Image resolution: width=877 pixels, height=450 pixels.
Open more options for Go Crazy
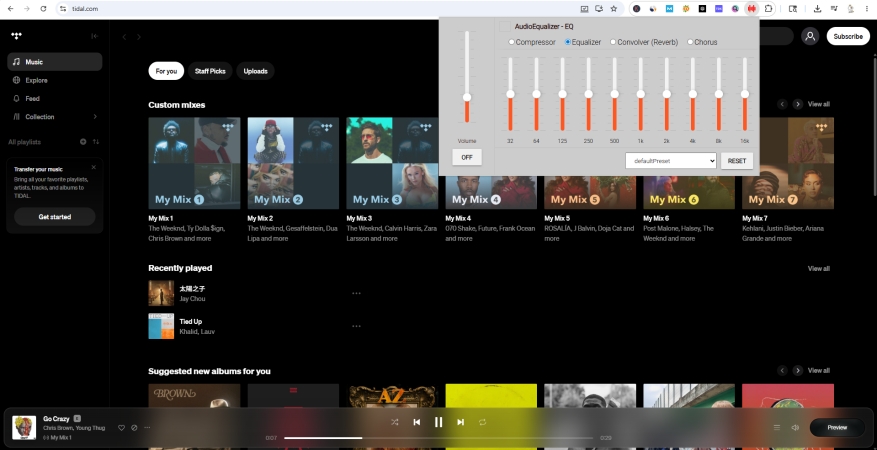[x=147, y=428]
